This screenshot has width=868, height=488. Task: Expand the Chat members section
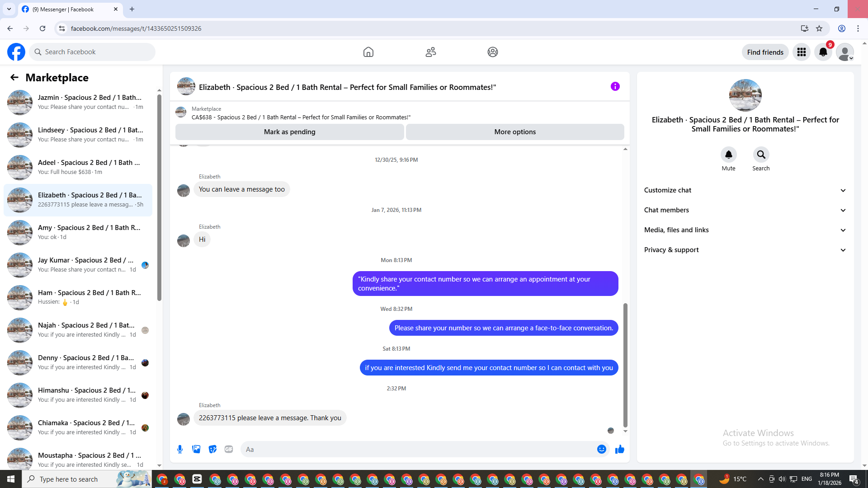745,210
